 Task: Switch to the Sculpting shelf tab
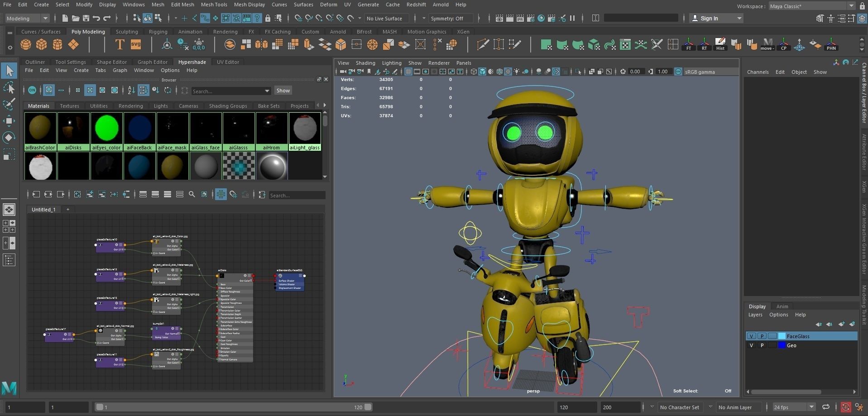pyautogui.click(x=127, y=32)
